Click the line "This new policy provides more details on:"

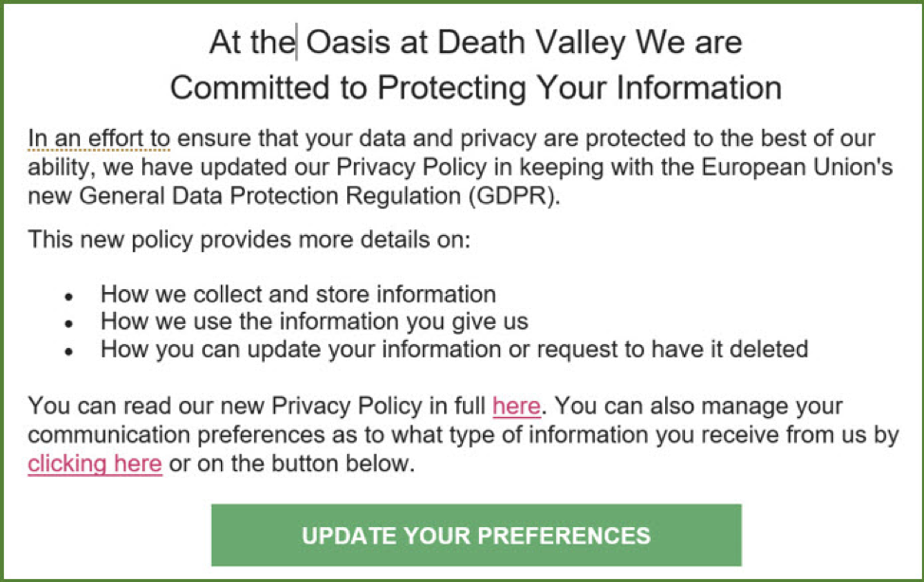pyautogui.click(x=249, y=239)
